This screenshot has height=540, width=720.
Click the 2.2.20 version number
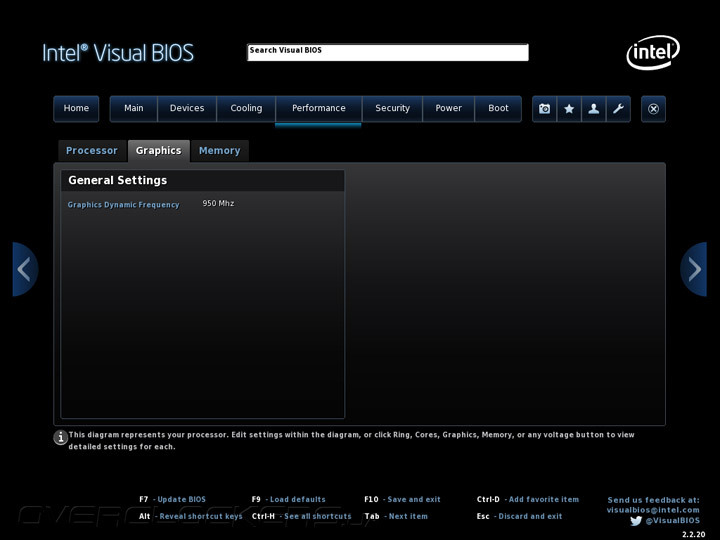[x=693, y=534]
